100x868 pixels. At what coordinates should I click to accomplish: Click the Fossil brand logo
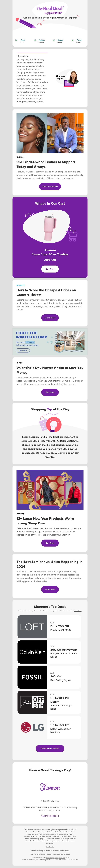(x=32, y=677)
